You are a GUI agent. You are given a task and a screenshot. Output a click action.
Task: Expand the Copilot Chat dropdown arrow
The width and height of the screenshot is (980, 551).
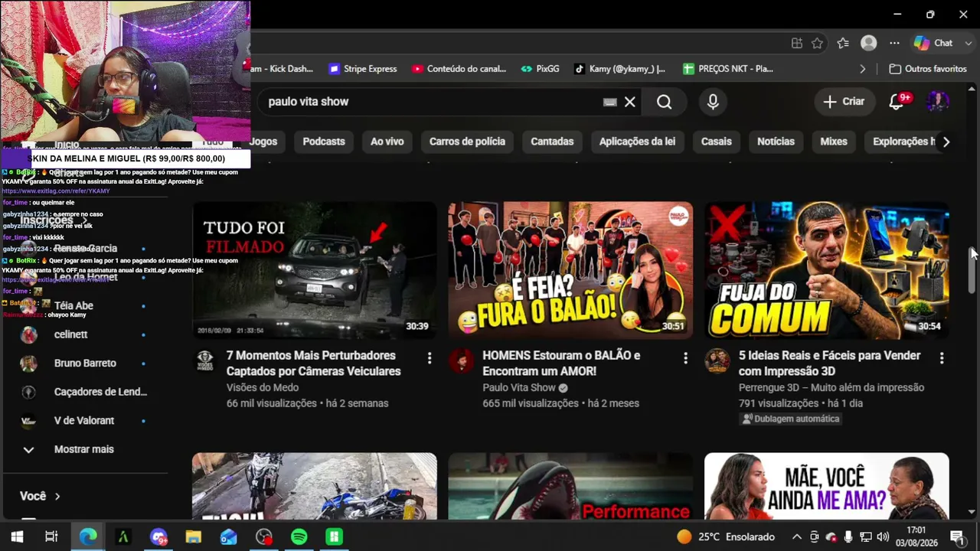967,44
